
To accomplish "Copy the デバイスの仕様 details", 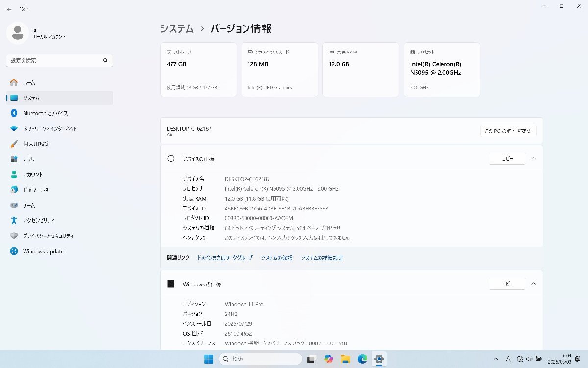I will pyautogui.click(x=507, y=158).
